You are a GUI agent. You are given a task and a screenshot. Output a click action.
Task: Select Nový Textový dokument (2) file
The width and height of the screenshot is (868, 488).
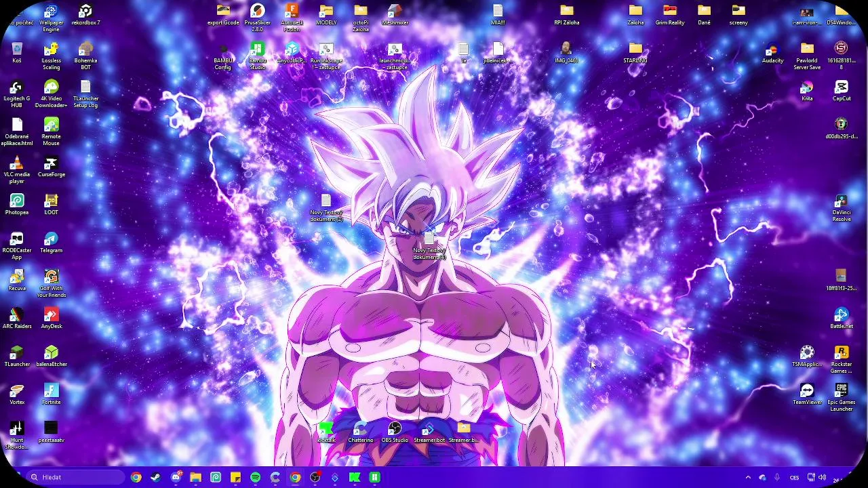[326, 208]
